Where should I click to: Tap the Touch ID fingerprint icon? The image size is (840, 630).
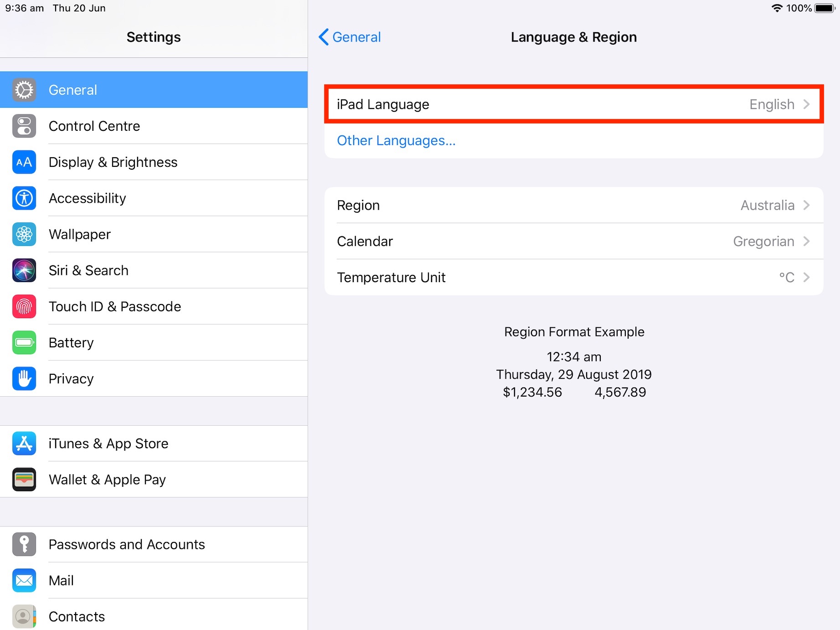click(24, 306)
